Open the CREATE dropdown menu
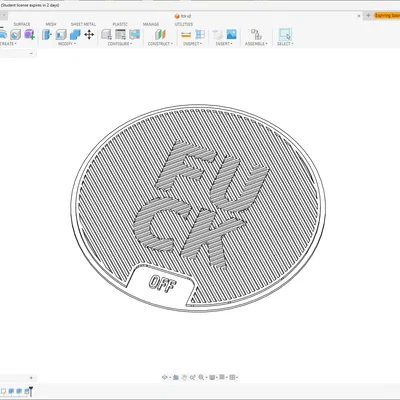The width and height of the screenshot is (400, 400). pos(8,44)
